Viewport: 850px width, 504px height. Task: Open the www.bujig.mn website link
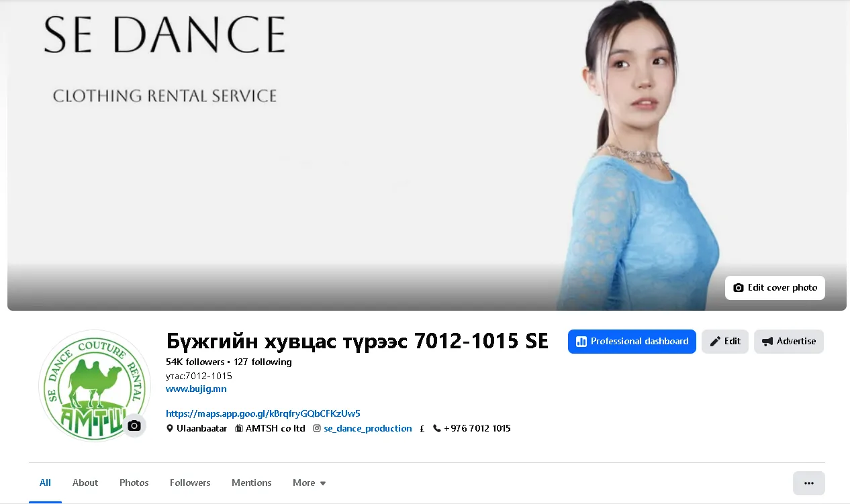[x=196, y=389]
